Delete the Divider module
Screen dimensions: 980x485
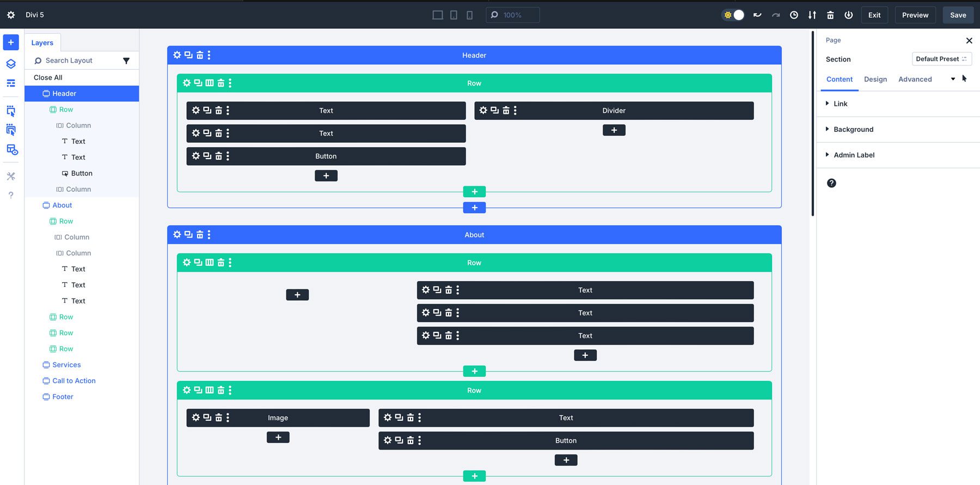coord(506,110)
